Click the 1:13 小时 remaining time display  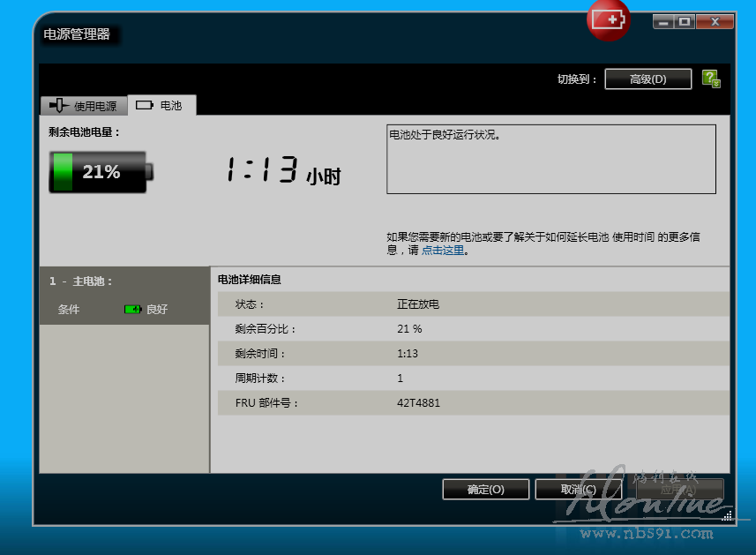281,171
